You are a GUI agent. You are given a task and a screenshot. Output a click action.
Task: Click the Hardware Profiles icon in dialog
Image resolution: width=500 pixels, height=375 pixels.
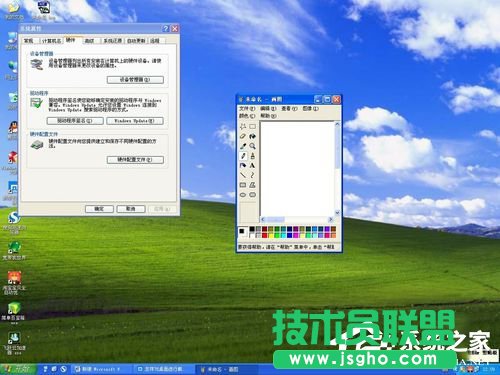[x=37, y=144]
